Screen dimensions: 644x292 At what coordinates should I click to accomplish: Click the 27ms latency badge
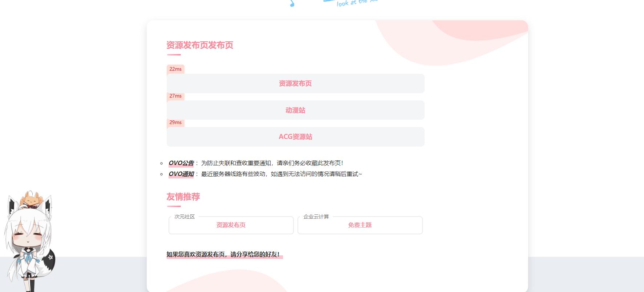point(175,96)
